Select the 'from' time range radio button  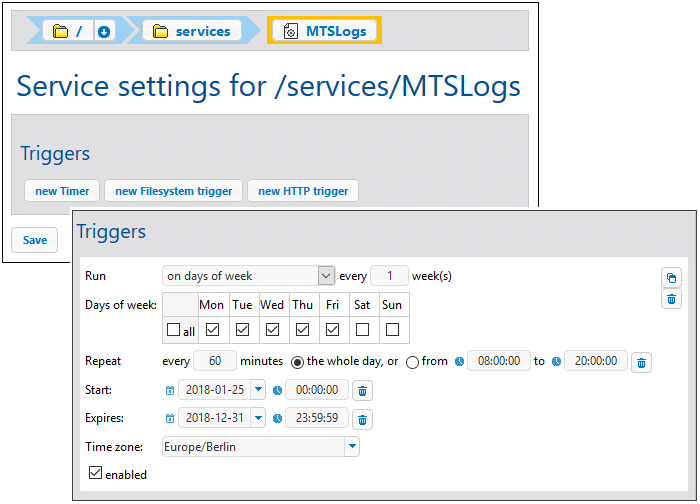click(412, 362)
